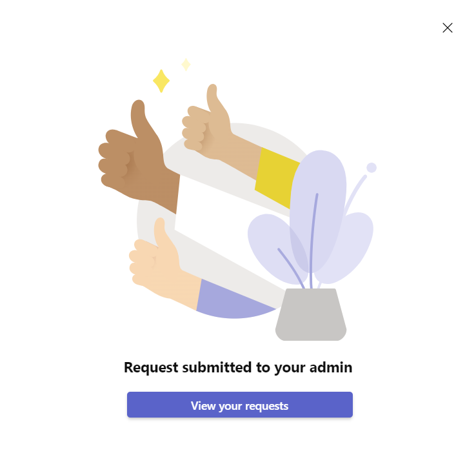The width and height of the screenshot is (476, 475).
Task: Click the View your requests button
Action: tap(239, 405)
